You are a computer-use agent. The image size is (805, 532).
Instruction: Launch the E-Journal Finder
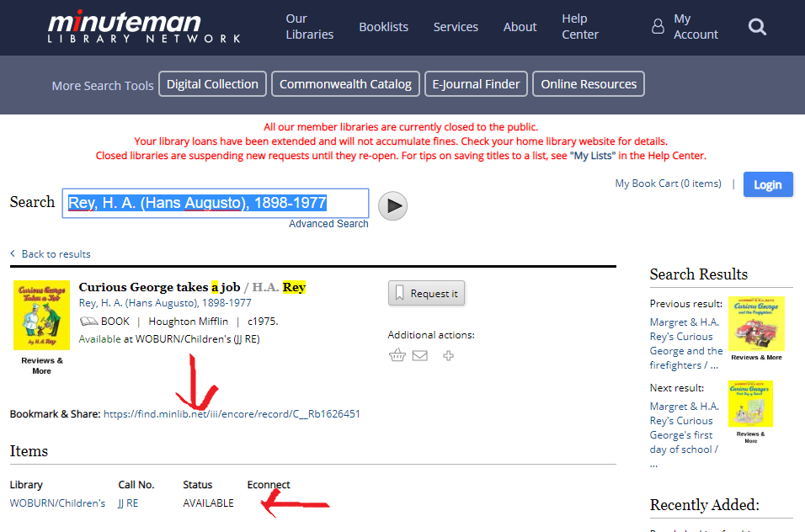pyautogui.click(x=476, y=83)
